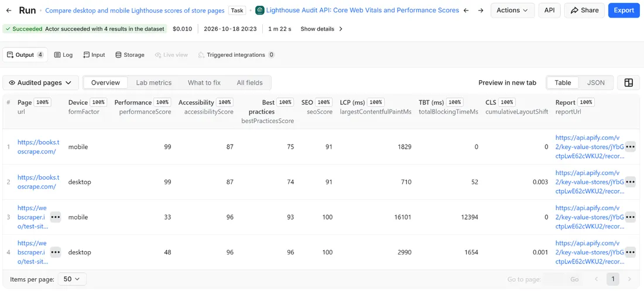The width and height of the screenshot is (644, 291).
Task: Open the Live view tab
Action: click(x=172, y=54)
